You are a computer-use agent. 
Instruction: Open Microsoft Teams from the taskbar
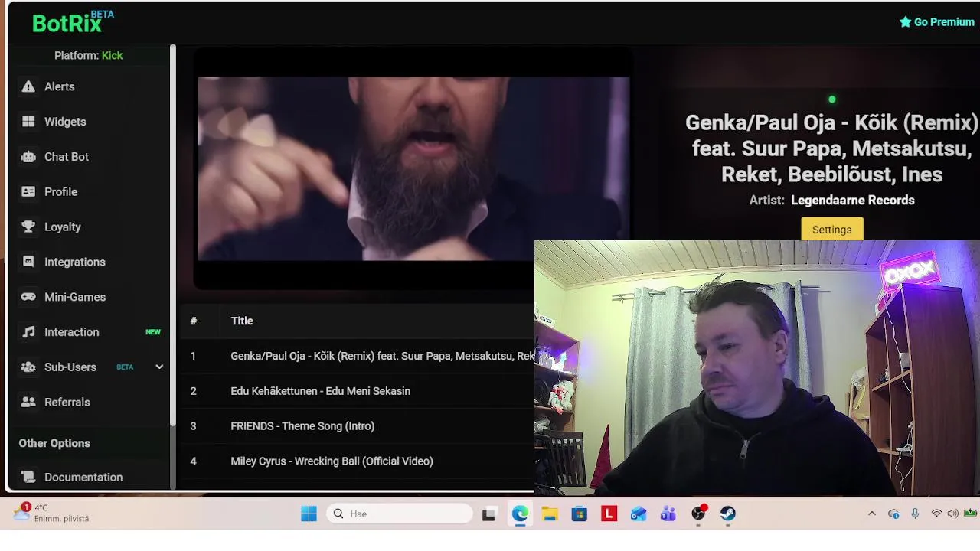coord(668,514)
